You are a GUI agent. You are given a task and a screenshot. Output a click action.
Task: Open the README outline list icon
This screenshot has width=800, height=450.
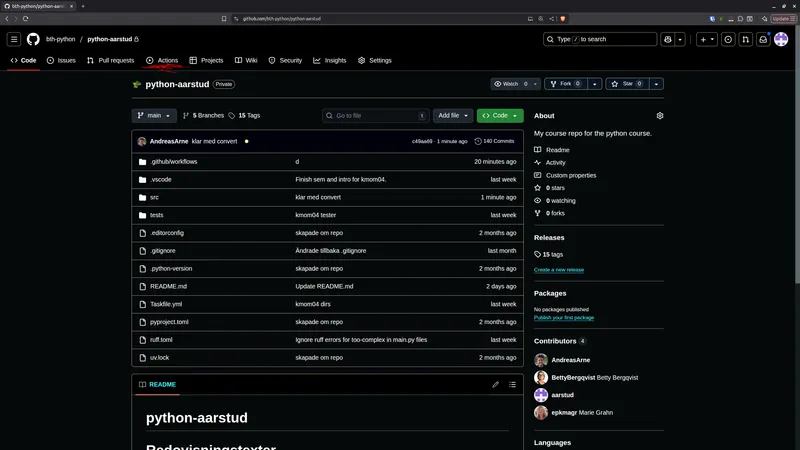[x=513, y=384]
